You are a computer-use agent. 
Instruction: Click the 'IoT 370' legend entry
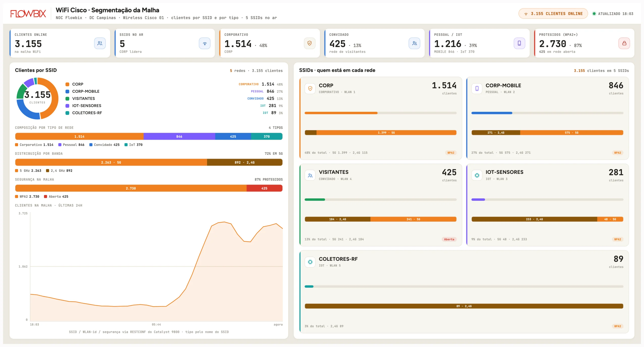[134, 145]
